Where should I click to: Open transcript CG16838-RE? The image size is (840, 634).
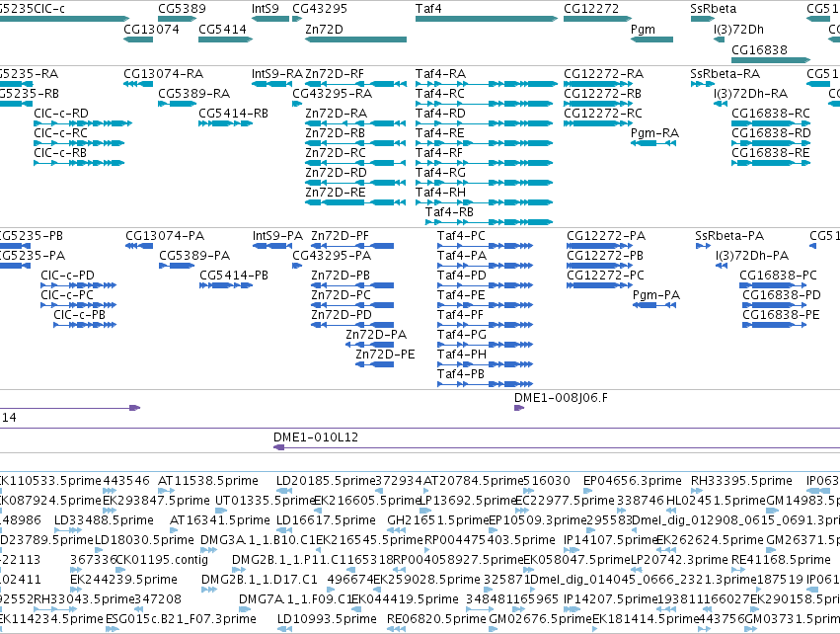pos(771,163)
